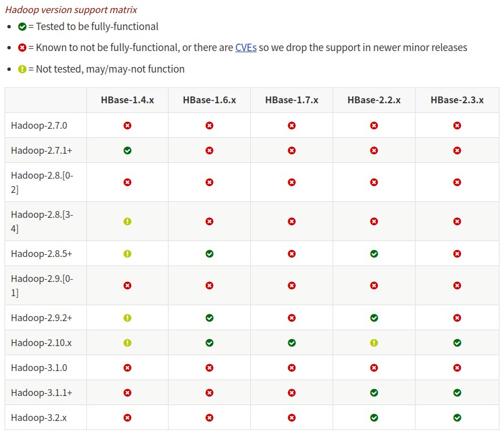The width and height of the screenshot is (504, 434).
Task: Click yellow warning for Hadoop-2.10.x under HBase-2.2.x
Action: 374,343
